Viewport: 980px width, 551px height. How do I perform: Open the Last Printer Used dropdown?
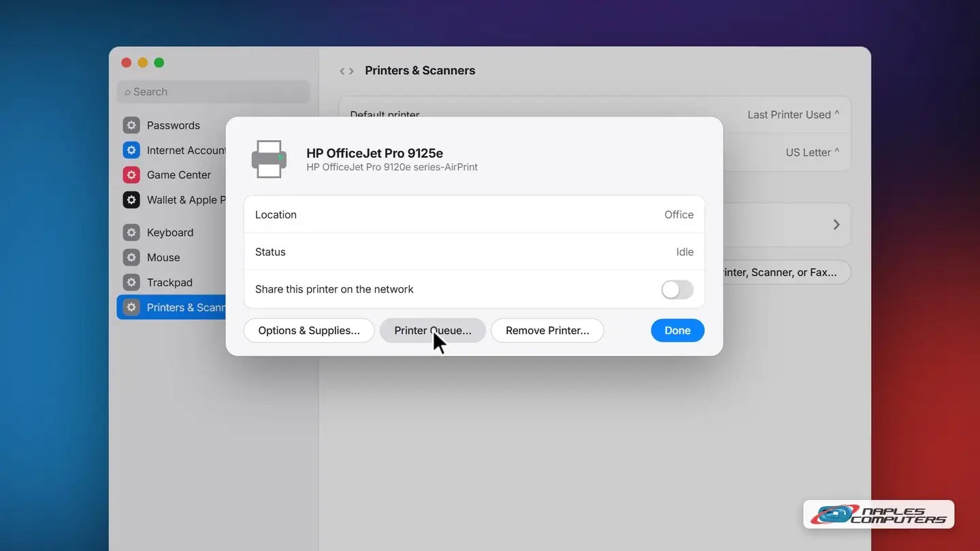[x=793, y=114]
